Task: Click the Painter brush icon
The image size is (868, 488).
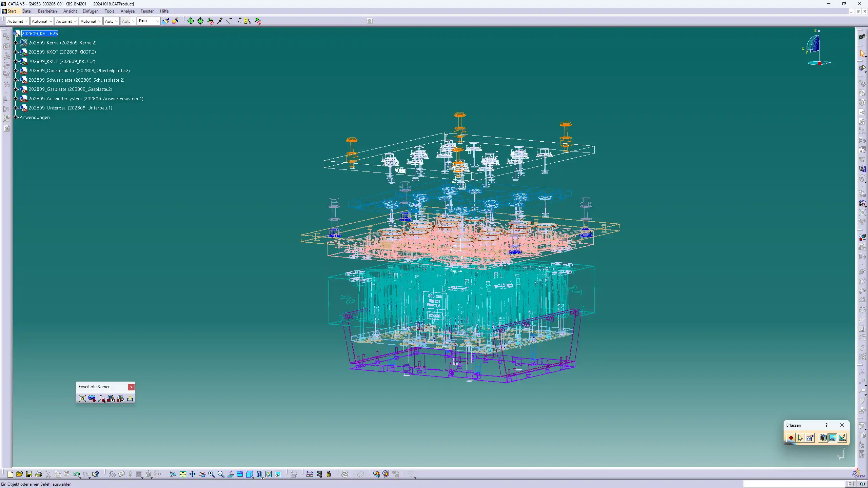Action: [165, 21]
